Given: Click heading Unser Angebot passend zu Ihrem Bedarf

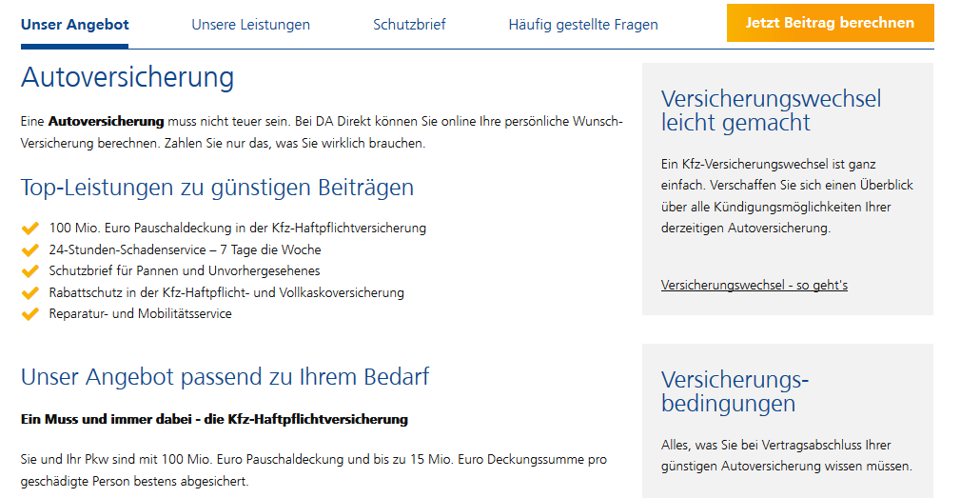Looking at the screenshot, I should tap(225, 376).
